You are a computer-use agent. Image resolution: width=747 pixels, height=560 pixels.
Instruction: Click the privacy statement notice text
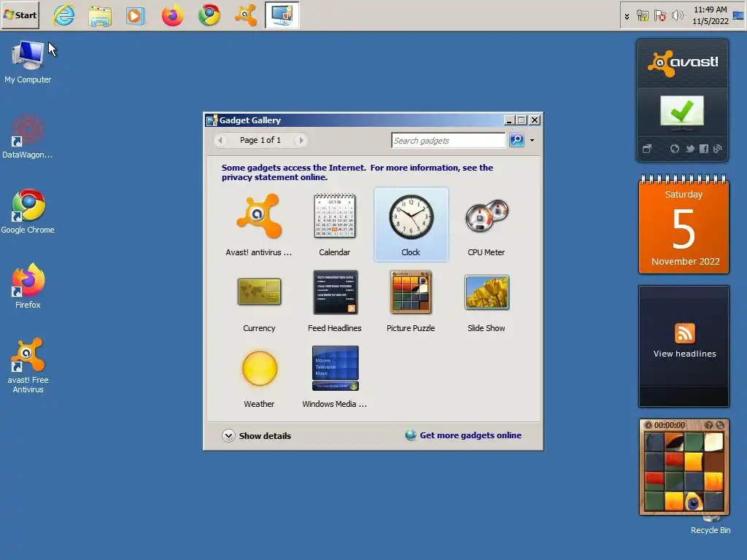point(357,172)
